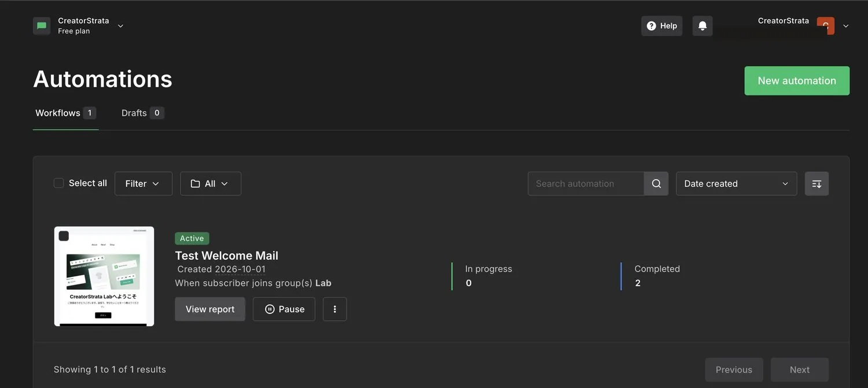Check the box on Test Welcome Mail thumbnail
This screenshot has width=868, height=388.
pyautogui.click(x=64, y=236)
